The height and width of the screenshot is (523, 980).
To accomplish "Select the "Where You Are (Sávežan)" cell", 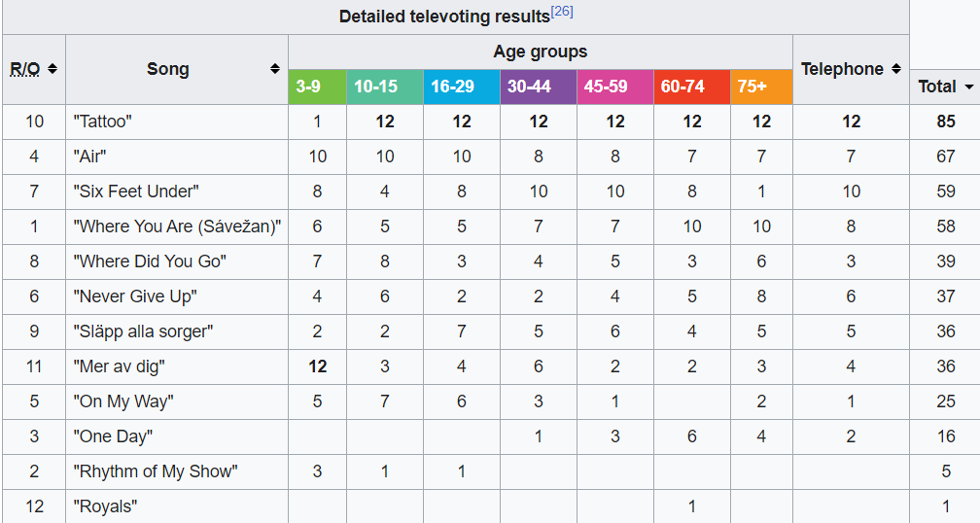I will (x=177, y=227).
